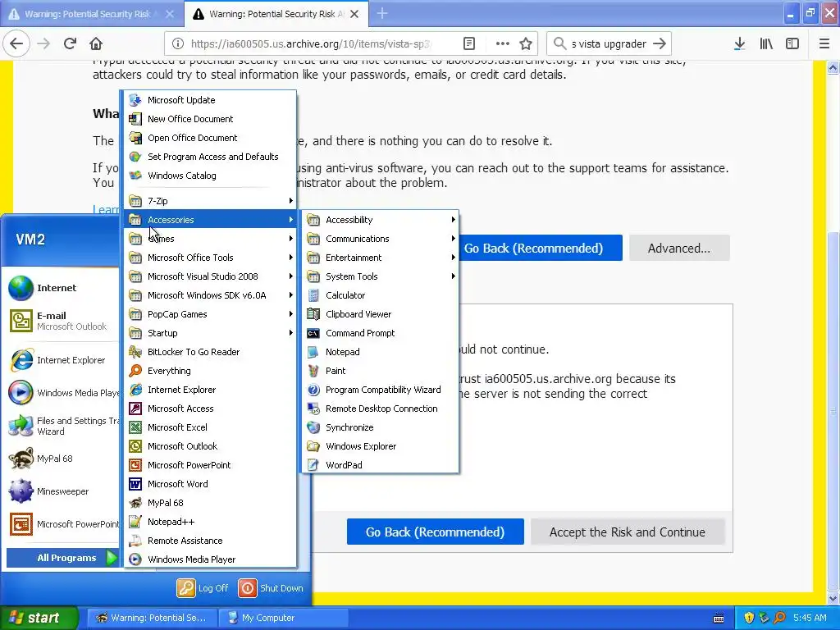Open Communications submenu in Accessories
The height and width of the screenshot is (630, 840).
[381, 239]
